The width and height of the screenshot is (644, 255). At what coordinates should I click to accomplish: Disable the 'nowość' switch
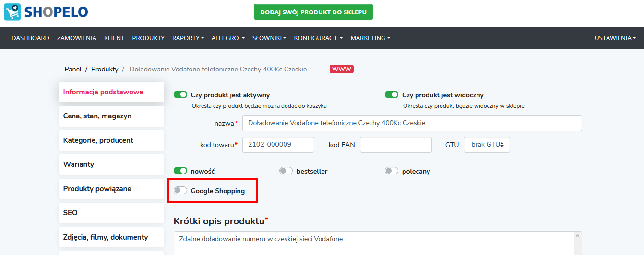[x=180, y=171]
